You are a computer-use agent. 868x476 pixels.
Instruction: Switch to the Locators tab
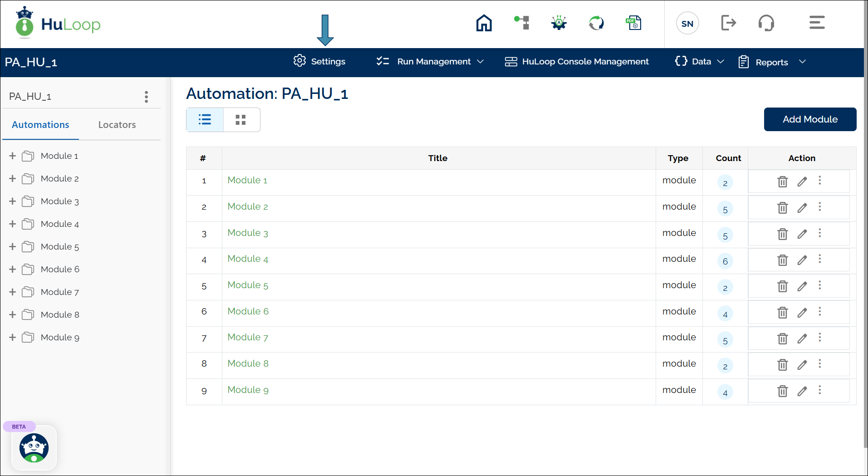coord(117,125)
